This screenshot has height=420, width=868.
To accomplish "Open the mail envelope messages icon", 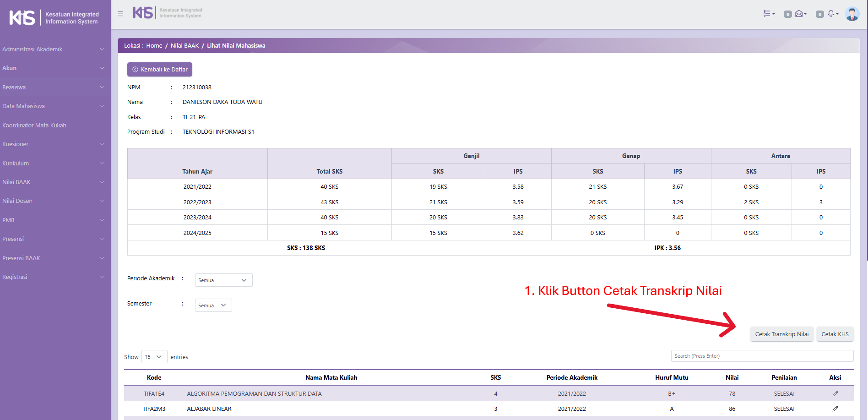I will coord(800,14).
